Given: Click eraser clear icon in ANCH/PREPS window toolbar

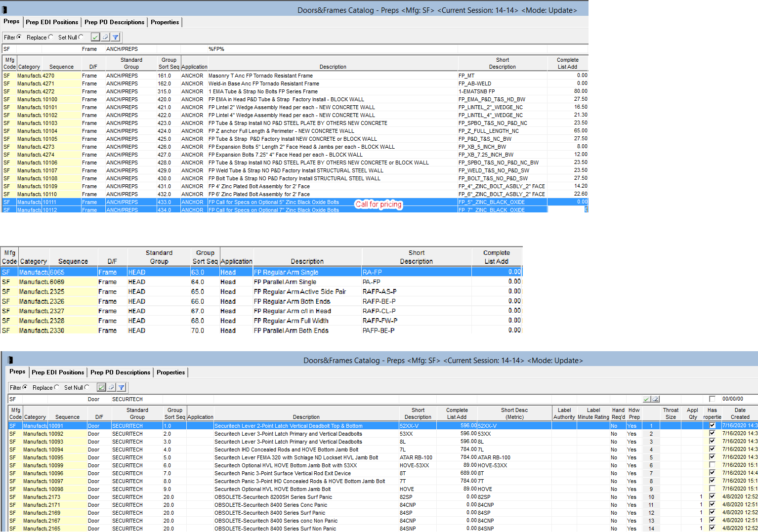Looking at the screenshot, I should pyautogui.click(x=105, y=37).
